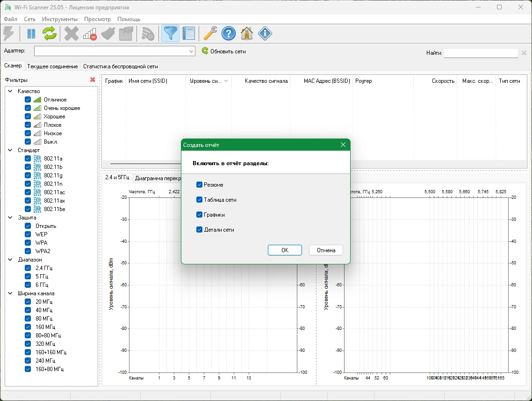This screenshot has width=532, height=401.
Task: Open the Инструменты menu
Action: pos(60,19)
